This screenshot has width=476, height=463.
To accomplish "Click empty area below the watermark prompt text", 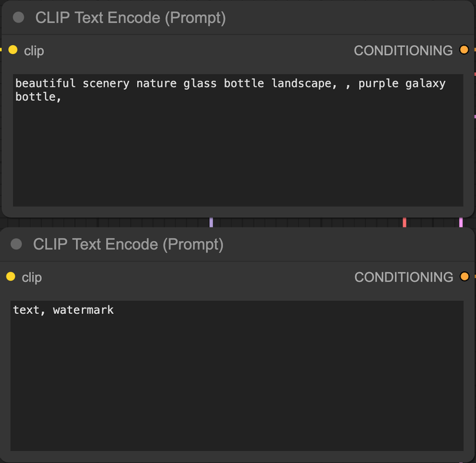I will (x=237, y=399).
